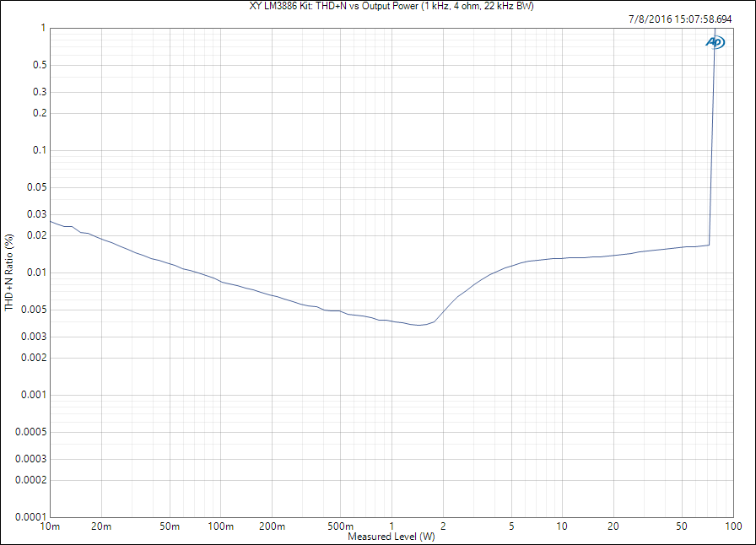
Task: Click the x-axis tick label 50
Action: click(x=681, y=526)
